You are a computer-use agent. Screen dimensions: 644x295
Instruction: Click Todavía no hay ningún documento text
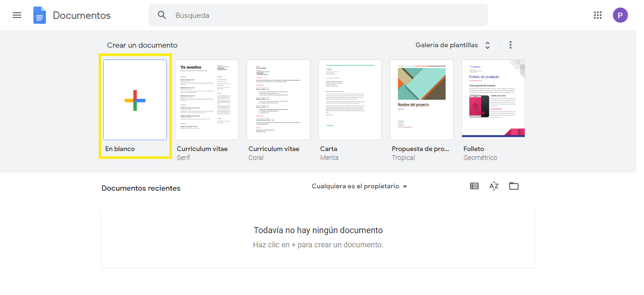click(318, 230)
